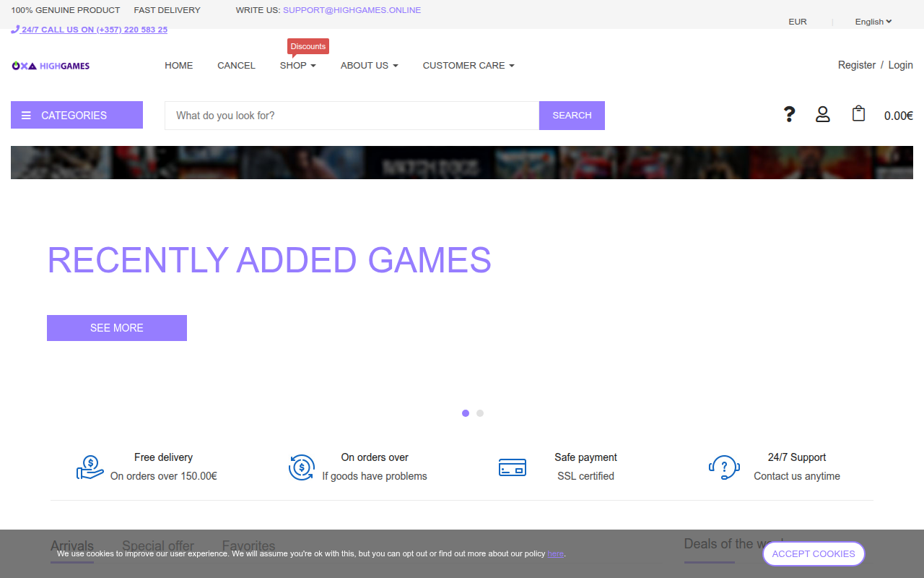Click the See More button
The height and width of the screenshot is (578, 924).
117,328
